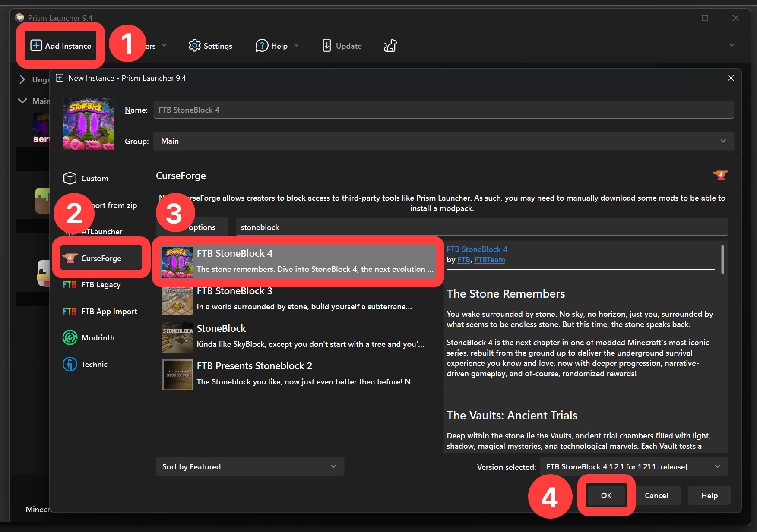This screenshot has width=757, height=532.
Task: Expand the Version selected dropdown
Action: pyautogui.click(x=633, y=466)
